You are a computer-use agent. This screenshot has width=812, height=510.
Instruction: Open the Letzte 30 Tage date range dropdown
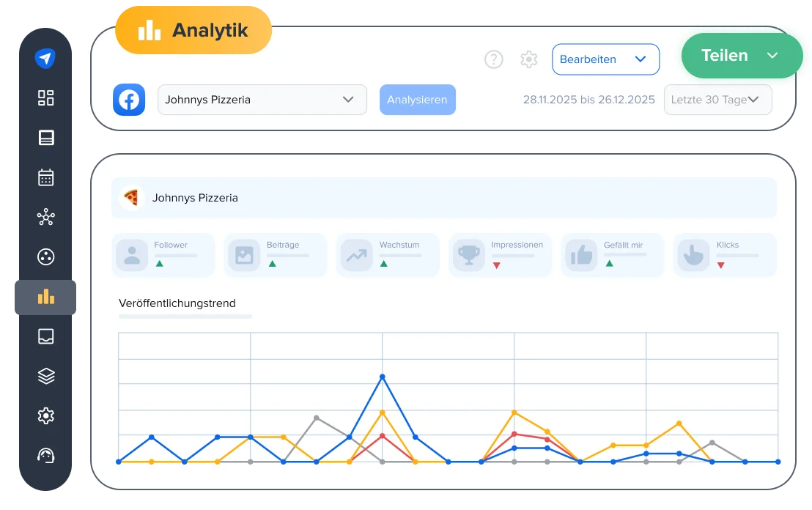click(x=717, y=100)
